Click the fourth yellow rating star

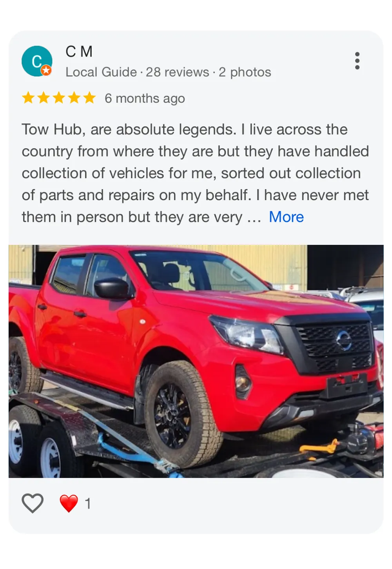[74, 98]
